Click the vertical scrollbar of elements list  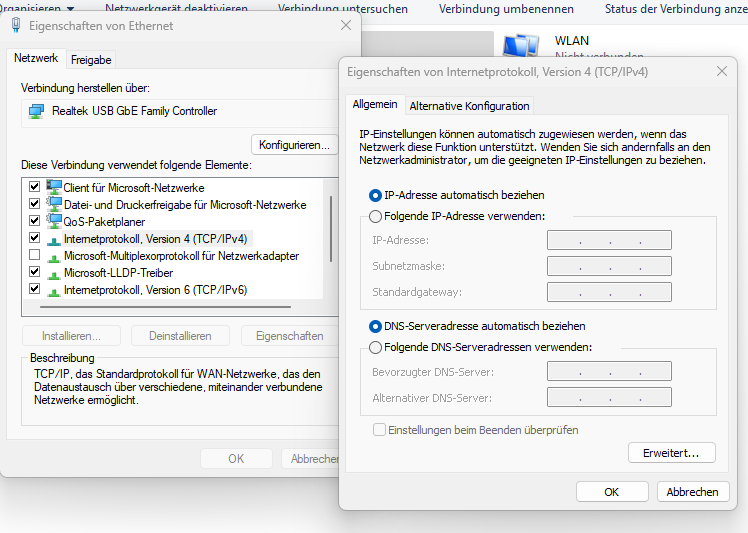[x=331, y=229]
